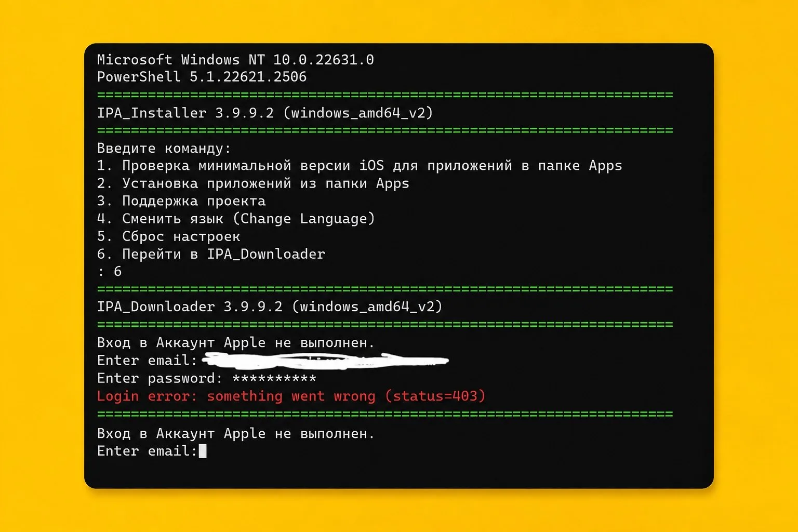This screenshot has height=532, width=798.
Task: Click the first 'Вход в Аккаунт Apple не выполнен.' line
Action: (236, 343)
